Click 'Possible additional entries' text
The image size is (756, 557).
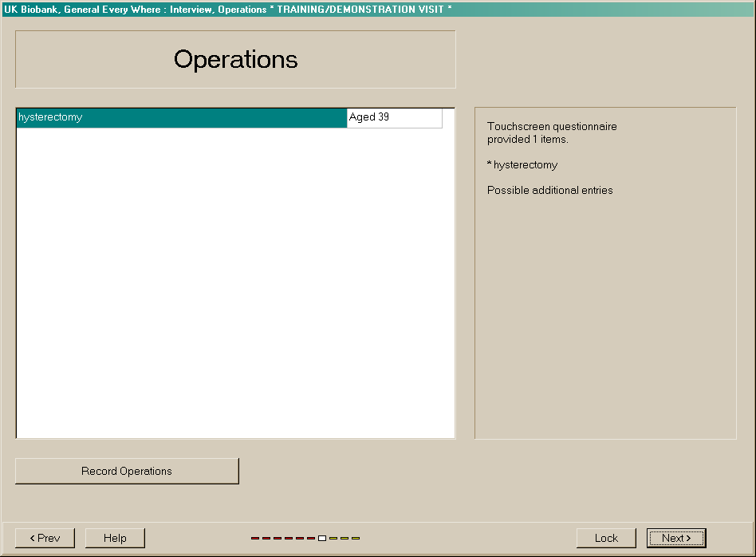pyautogui.click(x=549, y=191)
